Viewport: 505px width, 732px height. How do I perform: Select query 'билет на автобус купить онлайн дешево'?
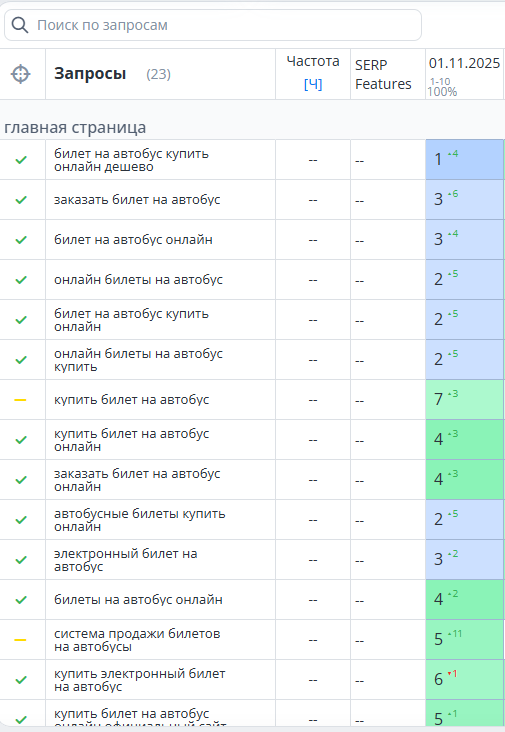pyautogui.click(x=131, y=160)
